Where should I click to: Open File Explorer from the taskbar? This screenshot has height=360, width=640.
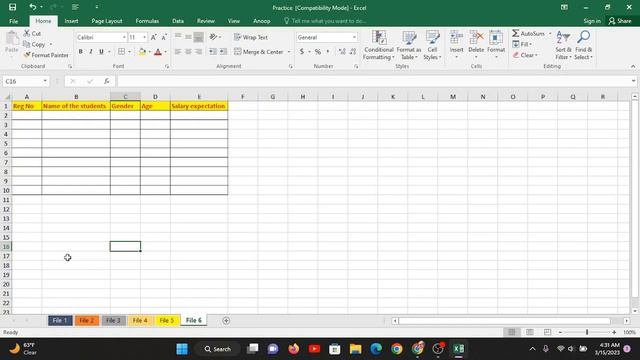point(356,349)
